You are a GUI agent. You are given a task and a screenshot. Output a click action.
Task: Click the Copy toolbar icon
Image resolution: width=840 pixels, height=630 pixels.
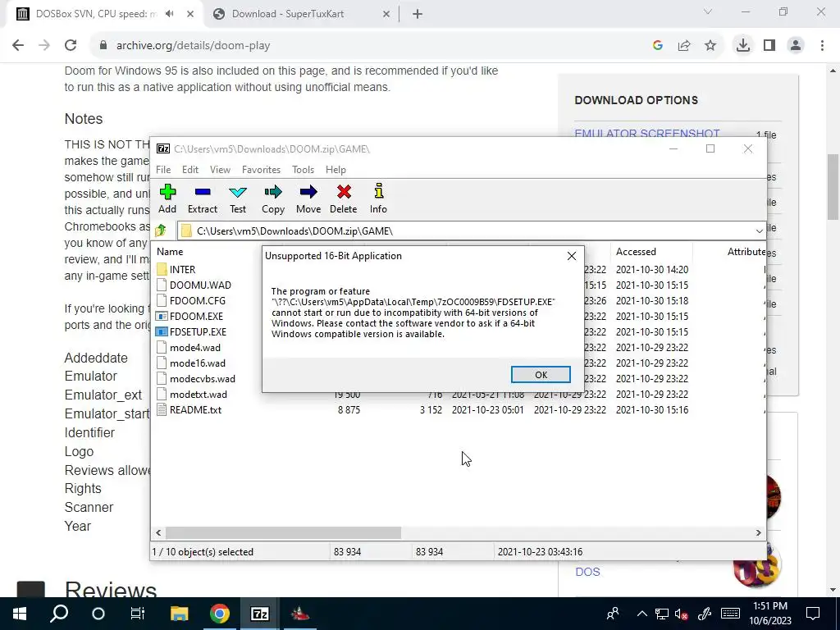(273, 199)
